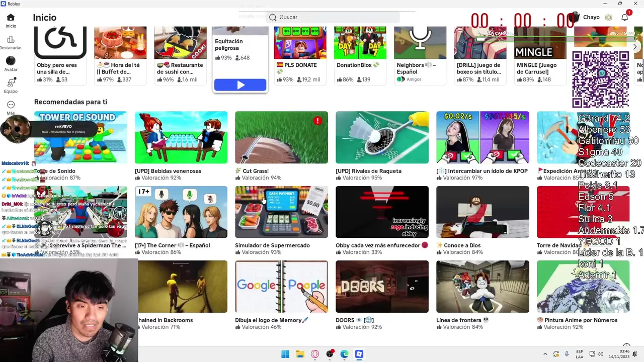Open the PLS DONATE game card
The height and width of the screenshot is (362, 644).
[x=300, y=55]
